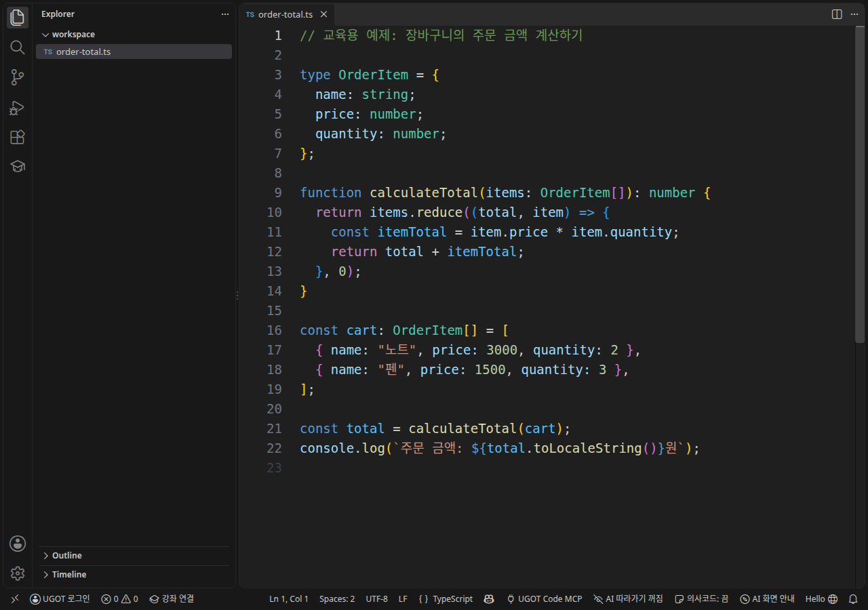Viewport: 868px width, 610px height.
Task: Toggle 의사코드: 끔 in status bar
Action: click(701, 599)
